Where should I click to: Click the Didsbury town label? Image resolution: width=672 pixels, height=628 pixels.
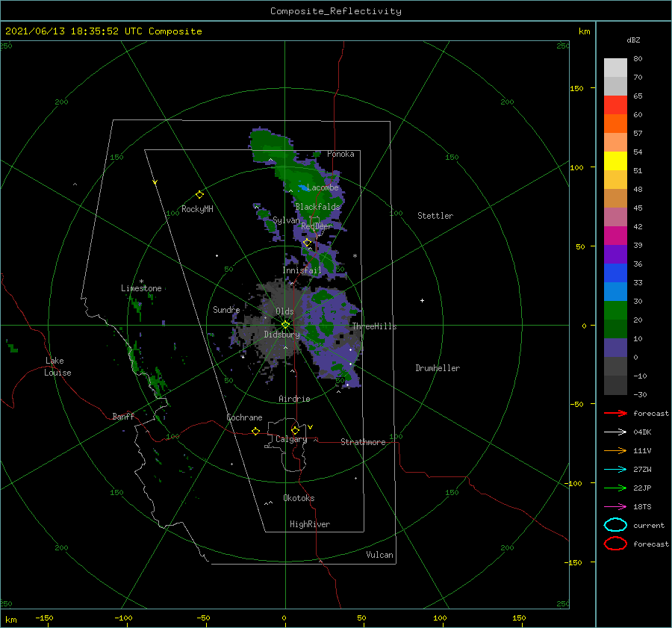[x=281, y=335]
